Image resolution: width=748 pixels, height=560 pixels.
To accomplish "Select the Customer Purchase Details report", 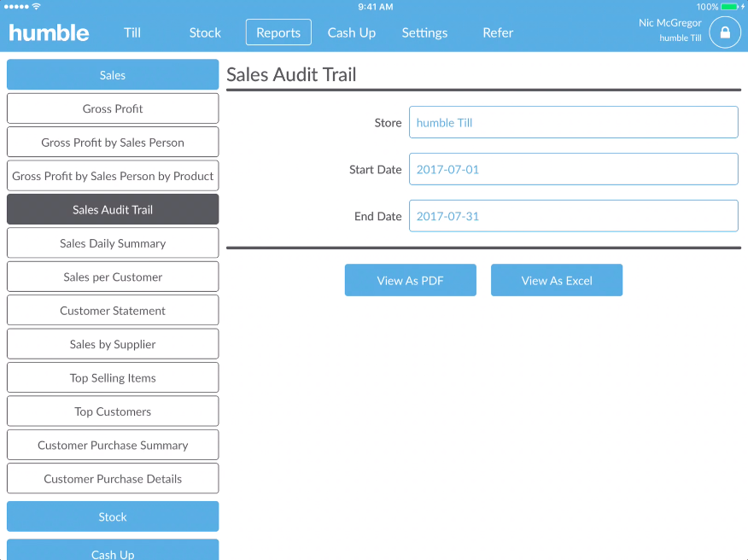I will [x=113, y=478].
